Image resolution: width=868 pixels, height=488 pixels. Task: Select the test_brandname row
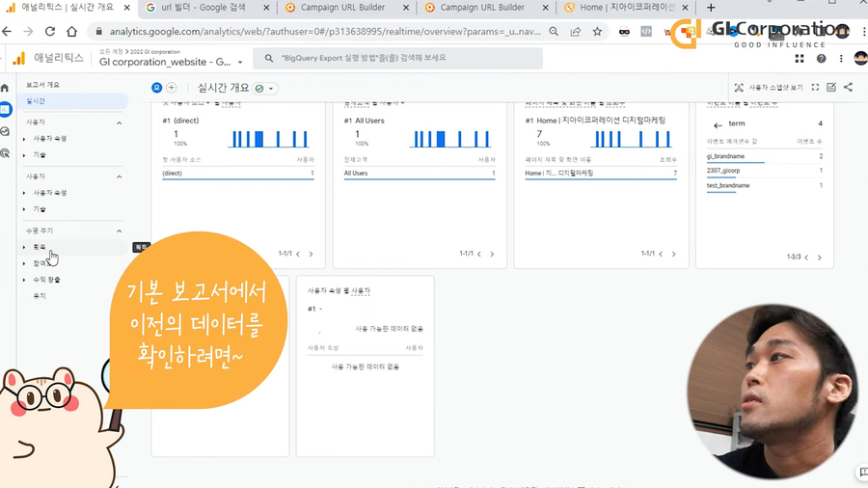tap(765, 186)
